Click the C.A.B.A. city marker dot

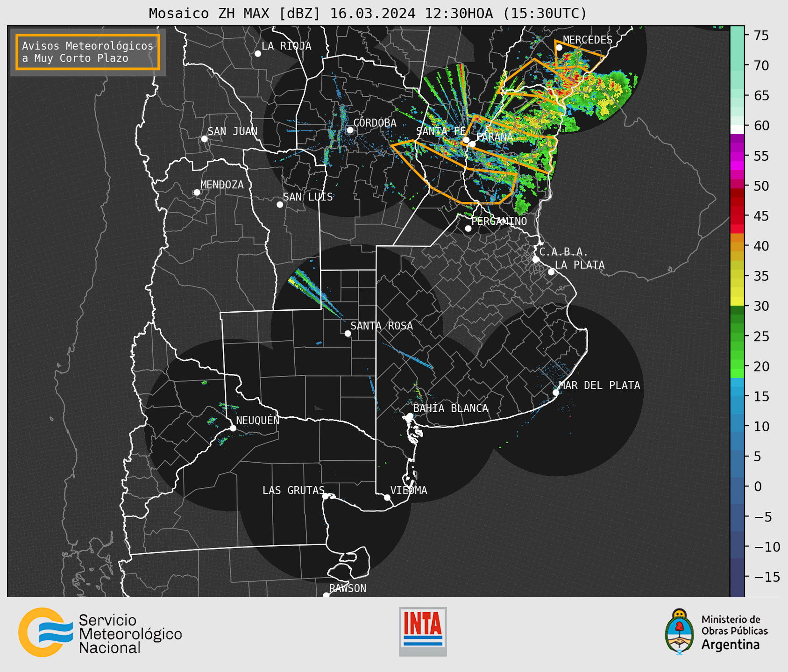tap(536, 259)
